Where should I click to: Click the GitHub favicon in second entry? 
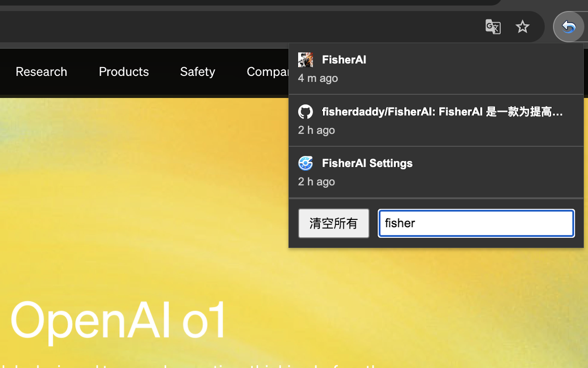pos(305,112)
